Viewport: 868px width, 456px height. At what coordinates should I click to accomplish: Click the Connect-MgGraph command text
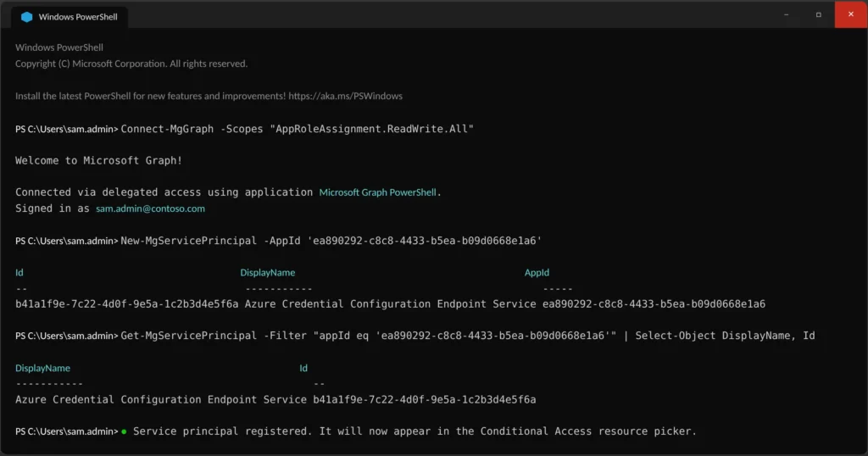point(167,129)
